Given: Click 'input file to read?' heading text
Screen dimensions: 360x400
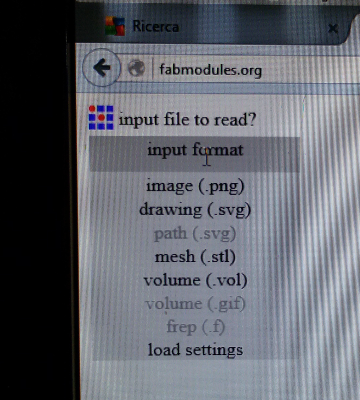Looking at the screenshot, I should coord(188,120).
